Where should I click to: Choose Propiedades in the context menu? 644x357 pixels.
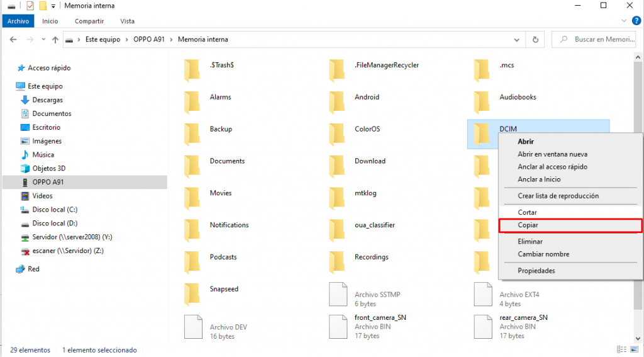tap(536, 271)
